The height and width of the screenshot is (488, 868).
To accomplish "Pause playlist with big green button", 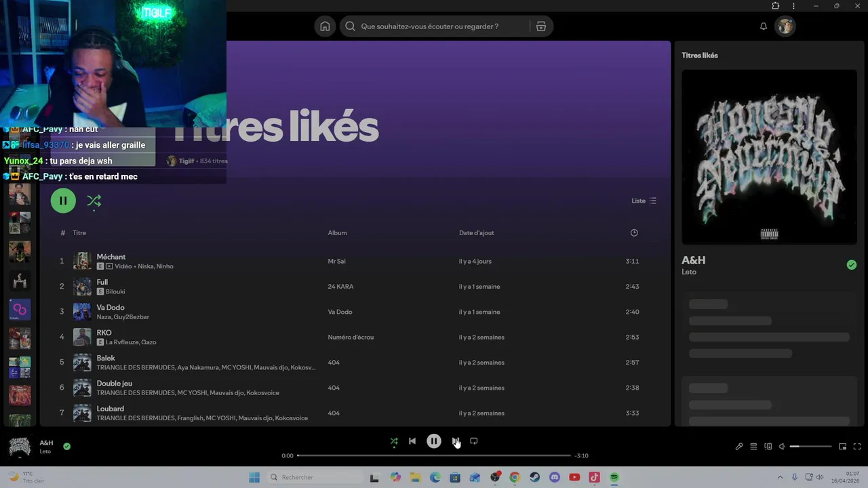I will coord(63,201).
